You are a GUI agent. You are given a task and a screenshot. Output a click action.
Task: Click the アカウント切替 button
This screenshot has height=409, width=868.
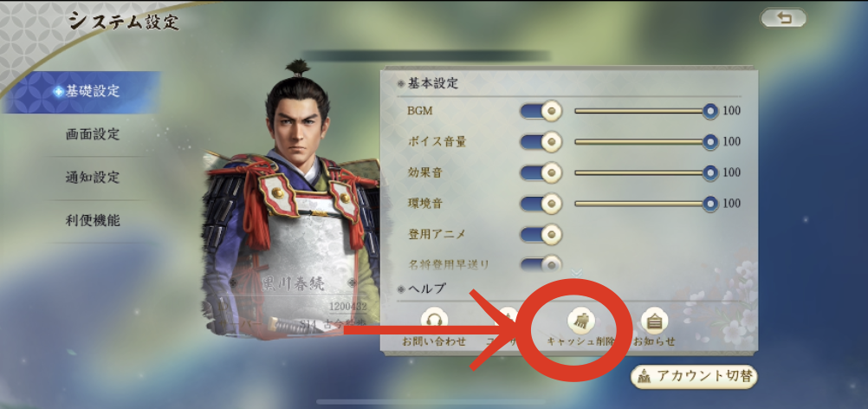click(694, 376)
